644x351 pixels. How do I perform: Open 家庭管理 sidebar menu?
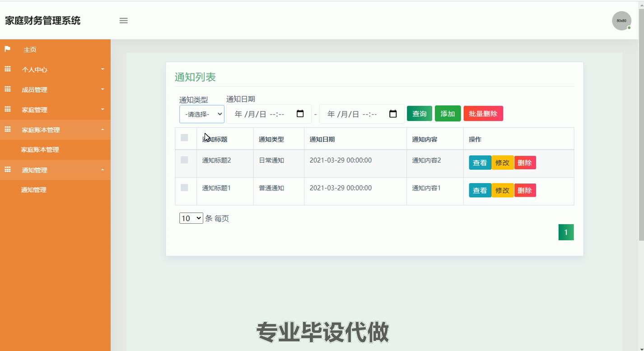(x=55, y=110)
